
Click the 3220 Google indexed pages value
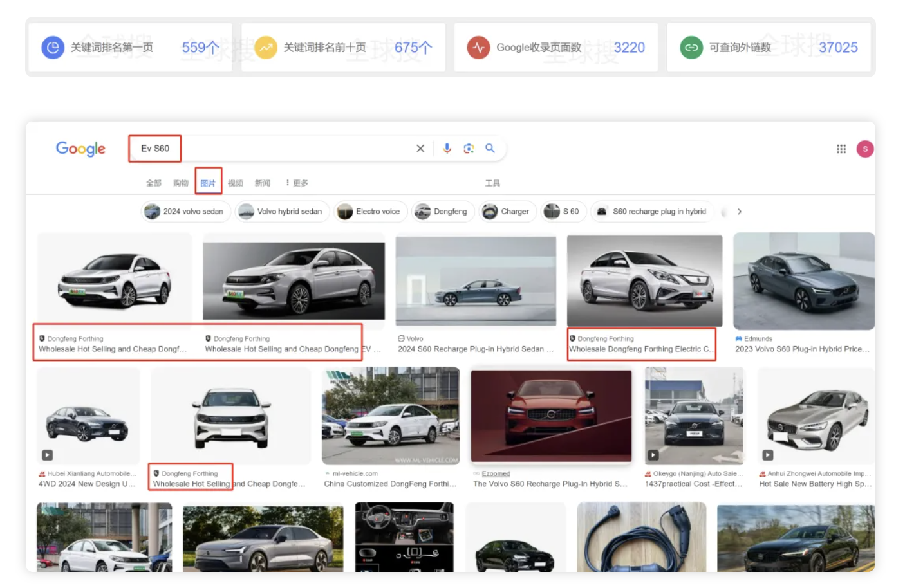point(630,48)
